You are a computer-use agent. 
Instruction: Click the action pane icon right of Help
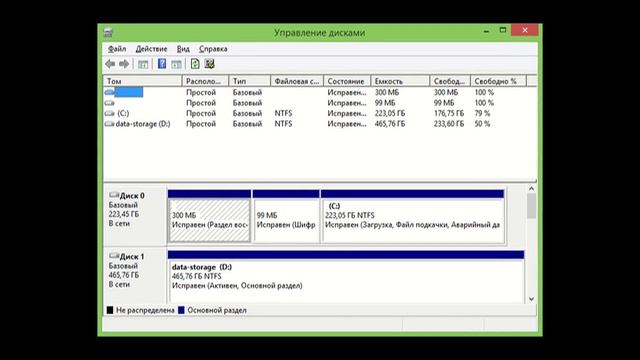coord(176,64)
